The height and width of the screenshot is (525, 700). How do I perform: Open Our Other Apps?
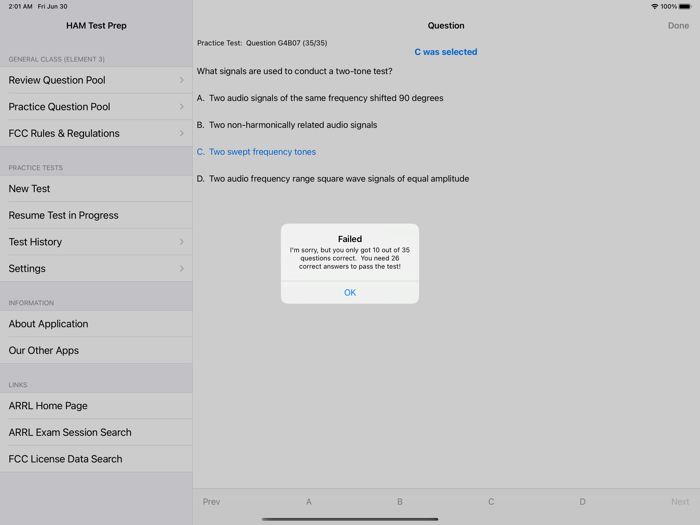96,350
